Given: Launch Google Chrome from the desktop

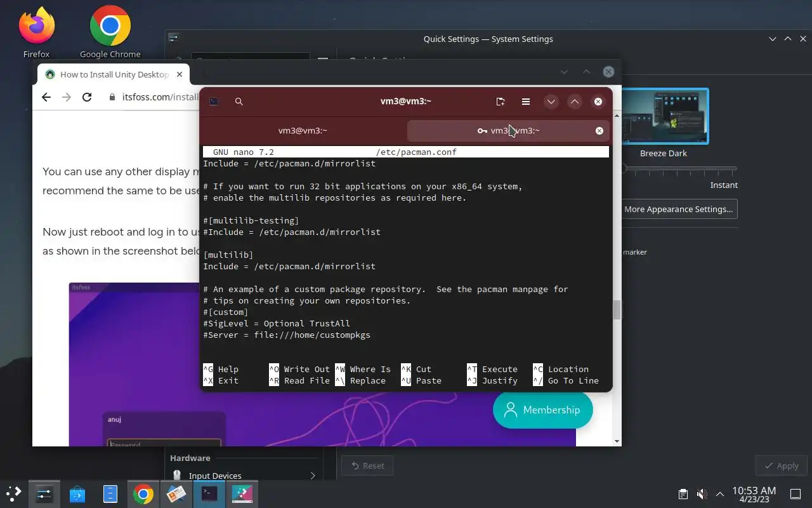Looking at the screenshot, I should 110,32.
